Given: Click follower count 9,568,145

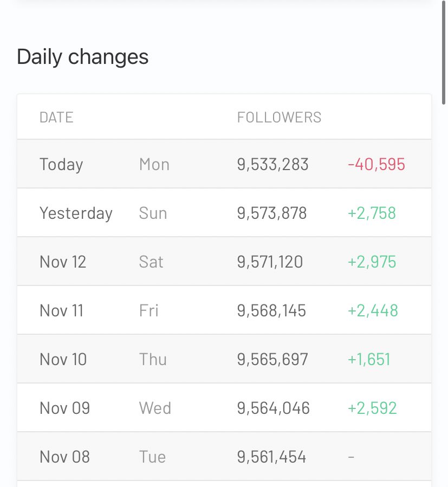Looking at the screenshot, I should tap(271, 310).
